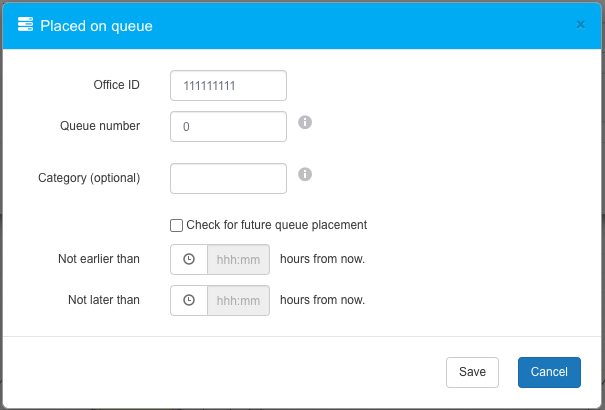Click the Placed on queue title text
This screenshot has width=605, height=410.
point(96,26)
